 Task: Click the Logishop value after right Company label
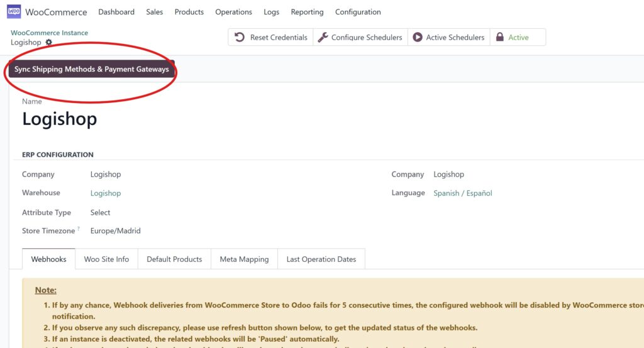[x=448, y=174]
